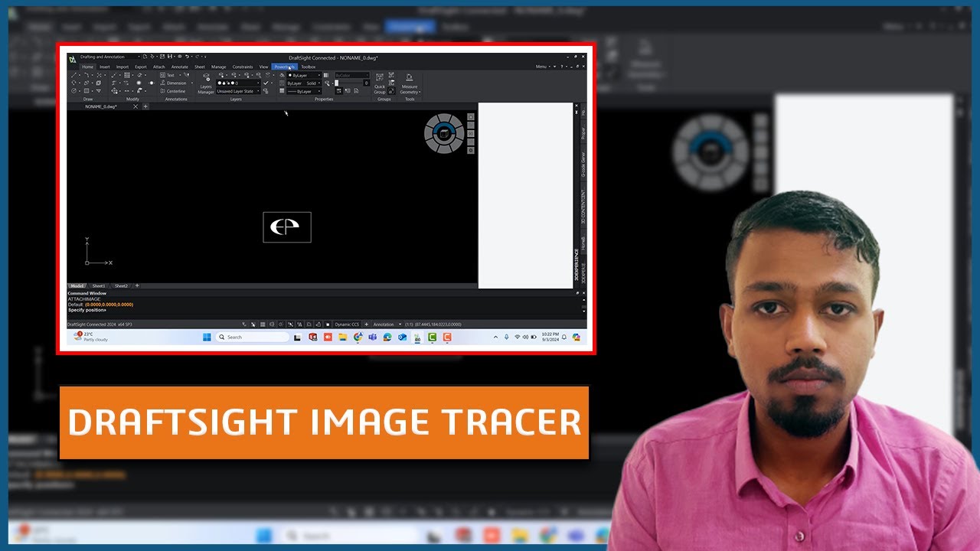Screen dimensions: 980x551
Task: Open the Drafting and Annotation workspace dropdown
Action: (x=110, y=57)
